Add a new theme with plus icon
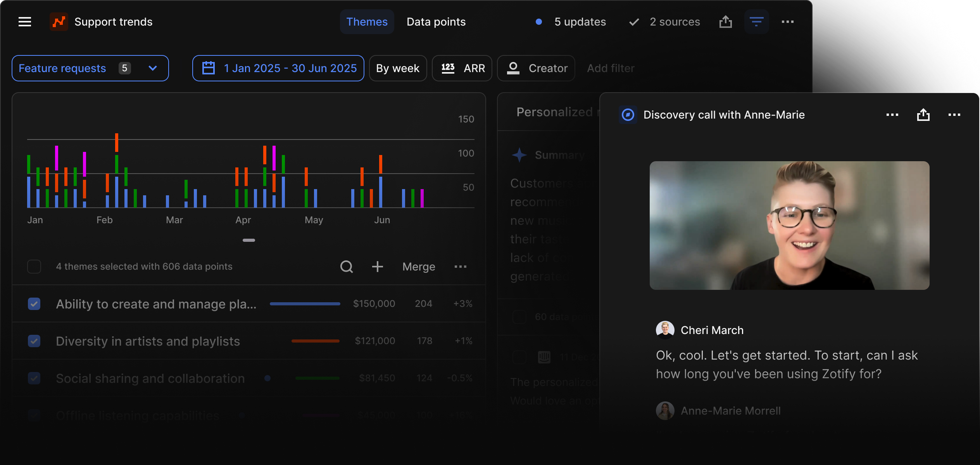 [x=377, y=267]
